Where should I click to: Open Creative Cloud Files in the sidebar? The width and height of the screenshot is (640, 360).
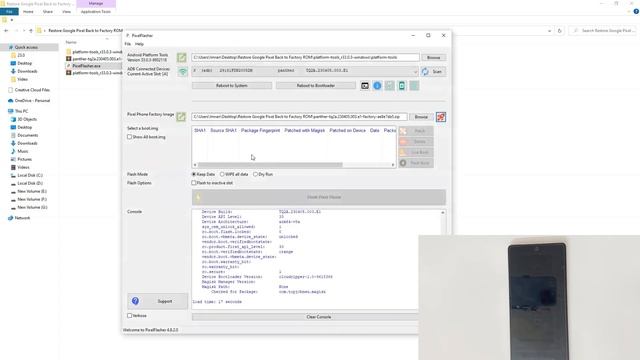tap(32, 90)
